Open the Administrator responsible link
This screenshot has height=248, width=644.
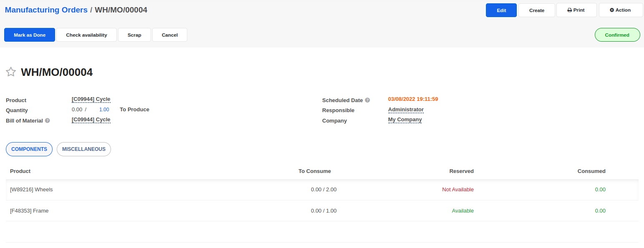(406, 110)
